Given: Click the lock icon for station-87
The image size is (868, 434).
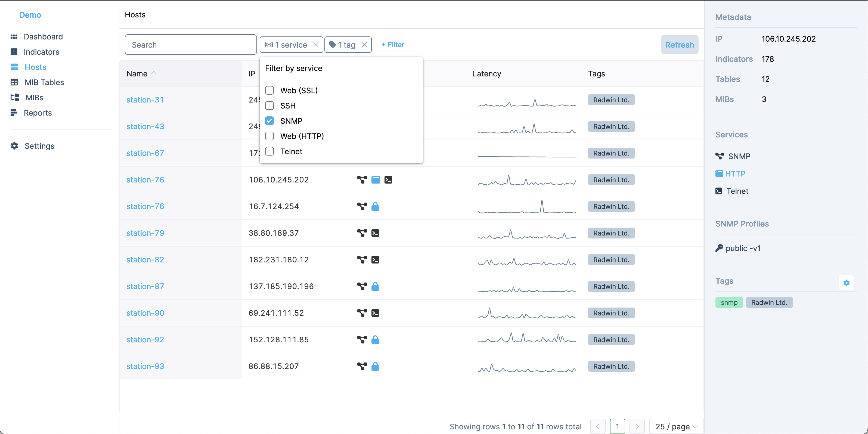Looking at the screenshot, I should pyautogui.click(x=375, y=286).
